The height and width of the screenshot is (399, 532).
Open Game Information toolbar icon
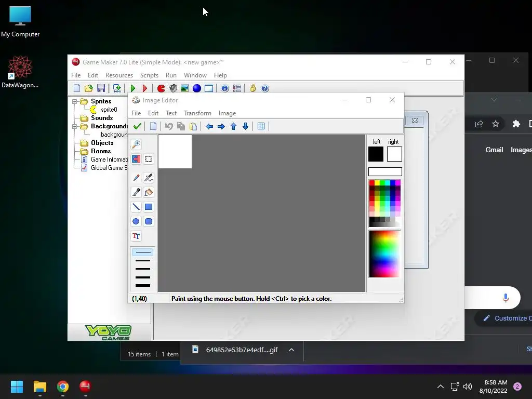(225, 88)
